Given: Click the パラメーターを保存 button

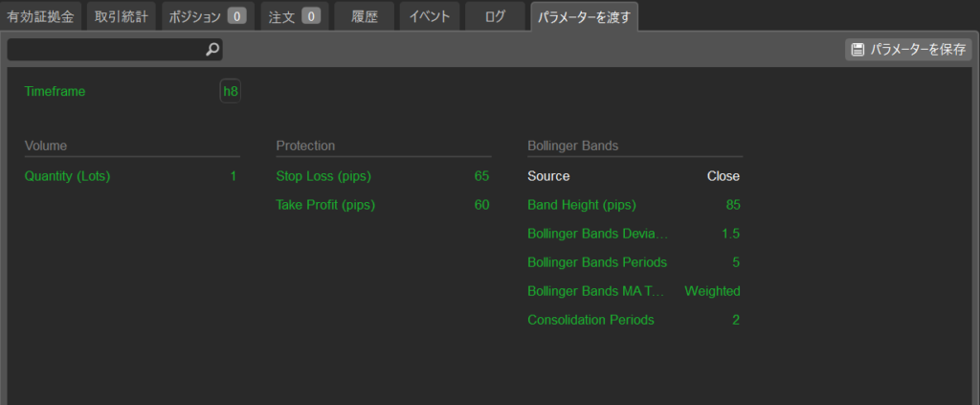Looking at the screenshot, I should (908, 50).
